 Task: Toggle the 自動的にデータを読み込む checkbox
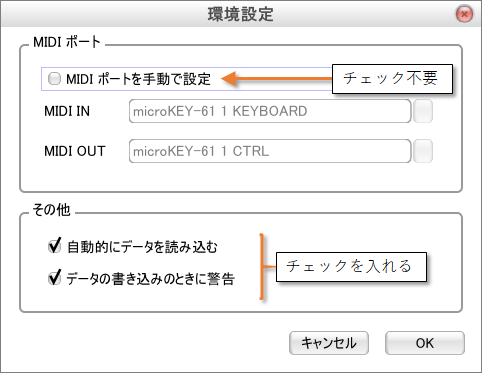(x=54, y=246)
